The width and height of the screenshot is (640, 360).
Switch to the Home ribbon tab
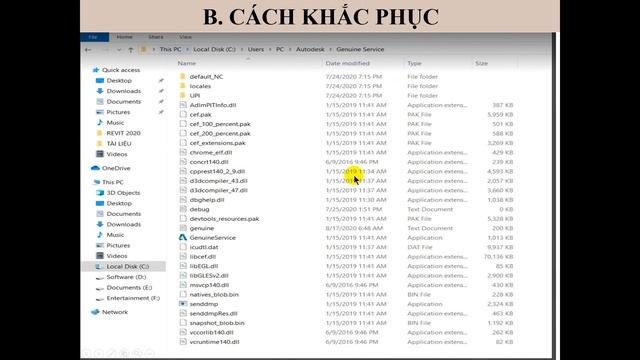coord(124,37)
